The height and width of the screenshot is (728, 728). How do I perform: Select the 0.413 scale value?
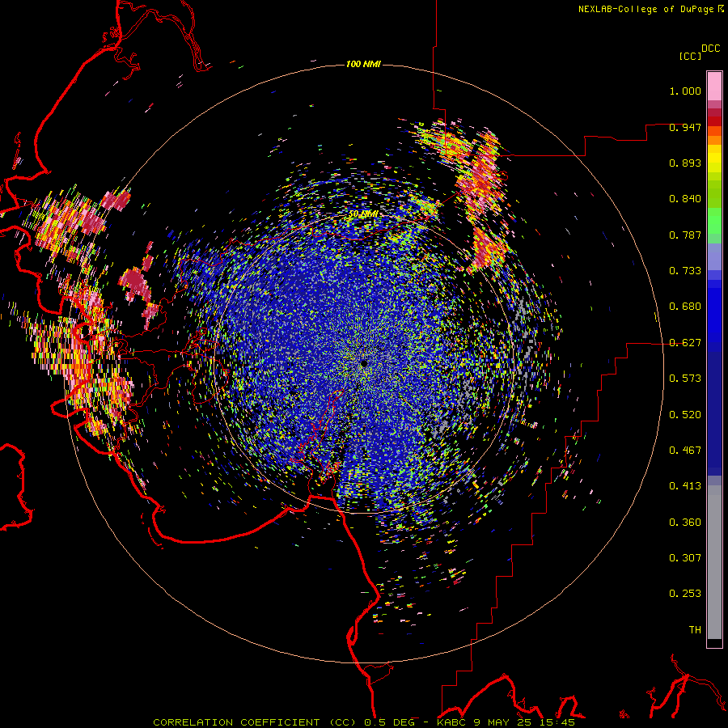click(685, 486)
